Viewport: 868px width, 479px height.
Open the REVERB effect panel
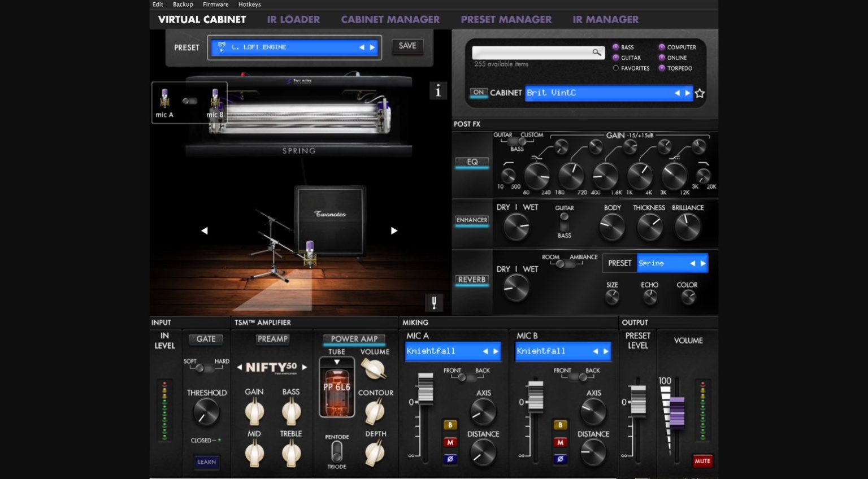[x=471, y=280]
